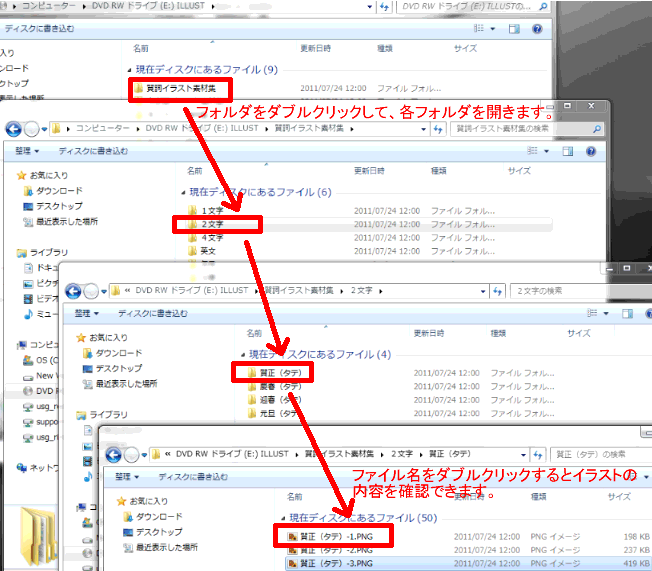This screenshot has width=652, height=571.
Task: Select 最近表示した場所 in the 賀正(タテ) window sidebar
Action: coord(161,547)
